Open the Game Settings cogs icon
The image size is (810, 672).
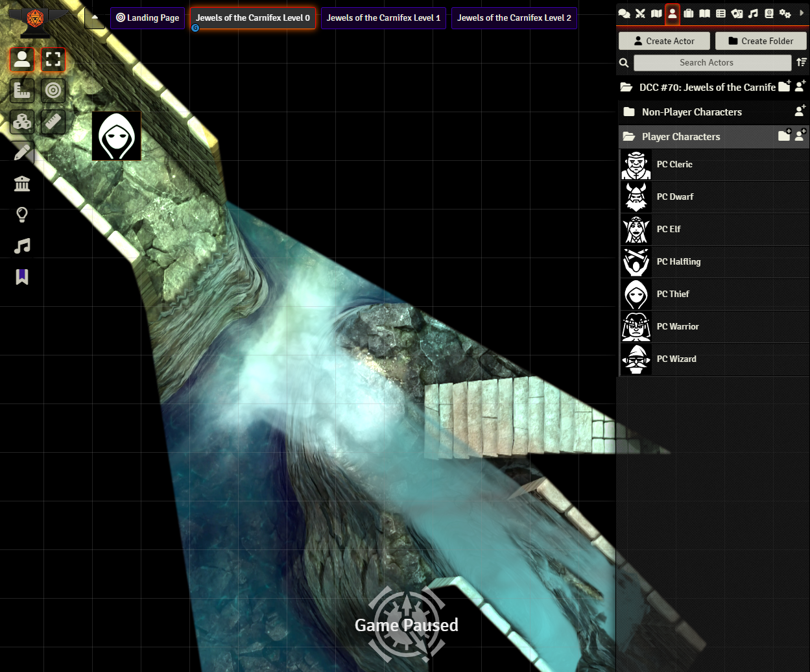(x=785, y=13)
